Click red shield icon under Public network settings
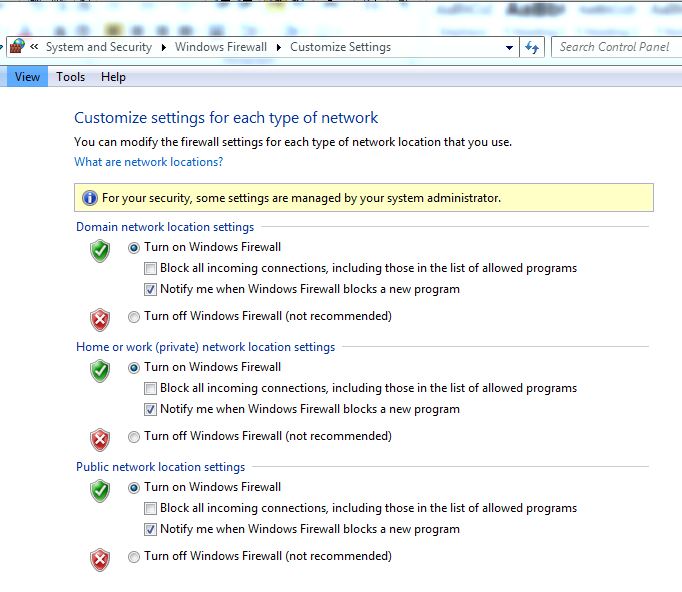 (x=100, y=560)
